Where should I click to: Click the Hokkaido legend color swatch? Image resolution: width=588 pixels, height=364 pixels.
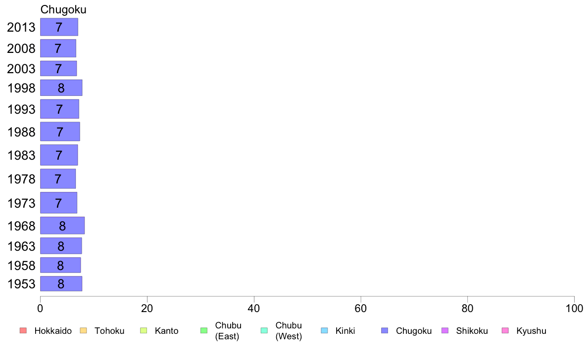tap(23, 331)
